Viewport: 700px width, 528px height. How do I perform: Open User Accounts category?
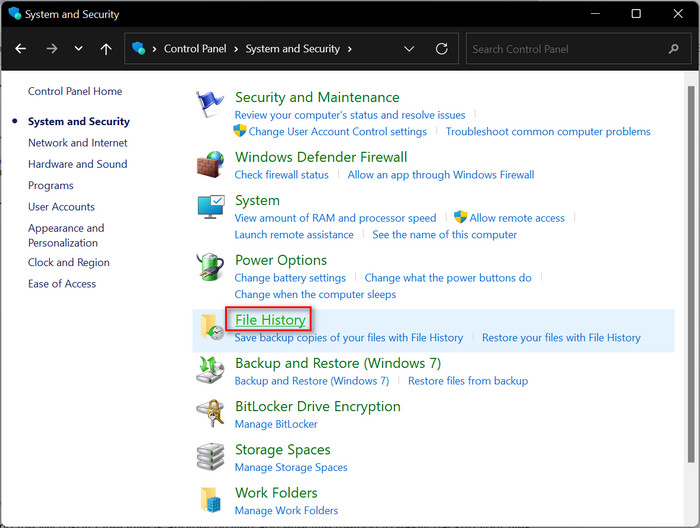coord(61,207)
